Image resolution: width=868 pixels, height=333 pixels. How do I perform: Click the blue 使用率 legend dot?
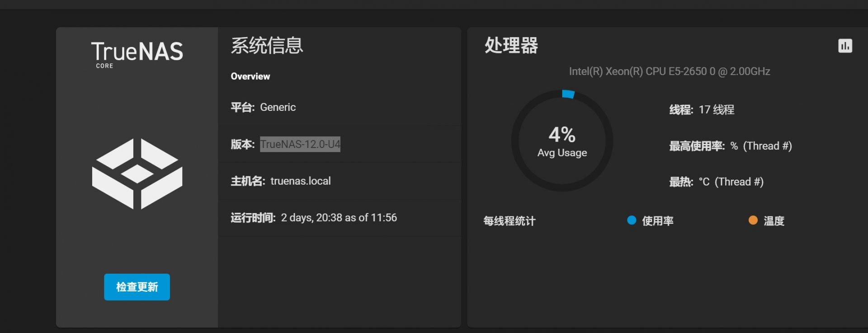[632, 220]
